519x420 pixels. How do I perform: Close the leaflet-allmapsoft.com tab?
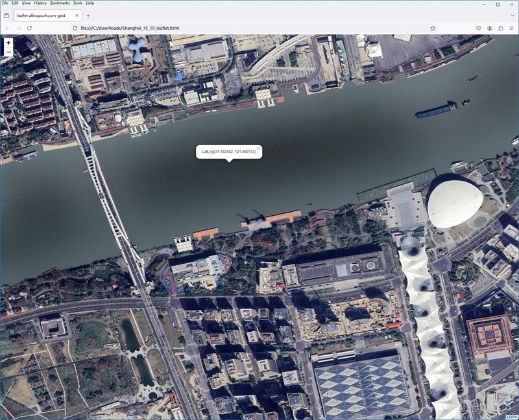[x=77, y=15]
